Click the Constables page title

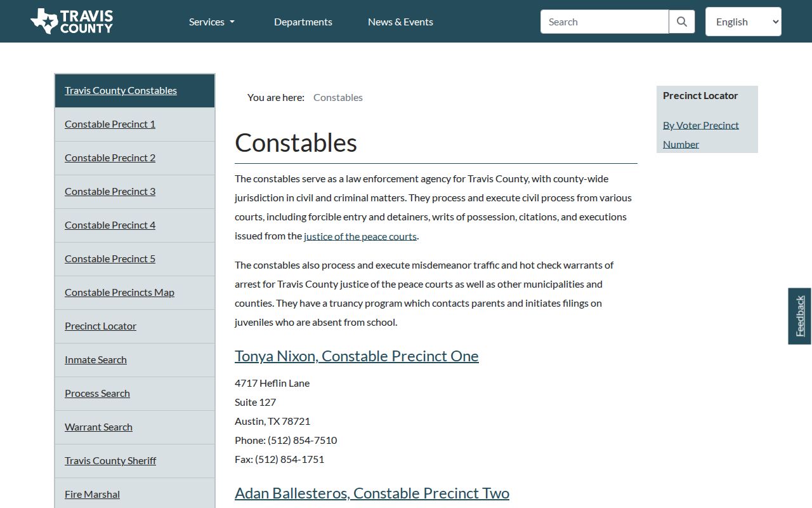point(296,143)
